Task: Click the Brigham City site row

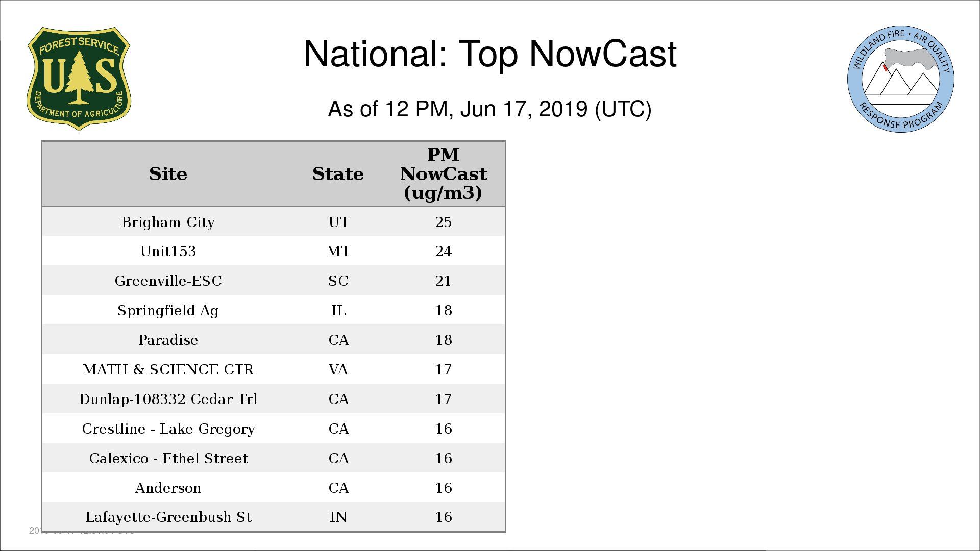Action: tap(168, 222)
